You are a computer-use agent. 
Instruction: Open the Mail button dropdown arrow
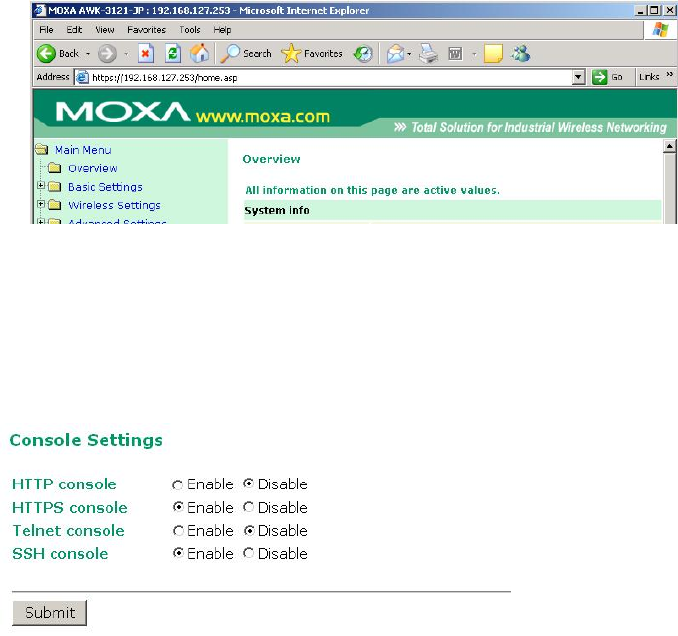409,54
